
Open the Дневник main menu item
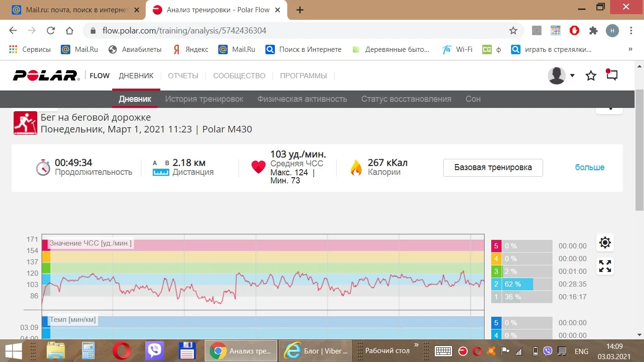click(136, 75)
